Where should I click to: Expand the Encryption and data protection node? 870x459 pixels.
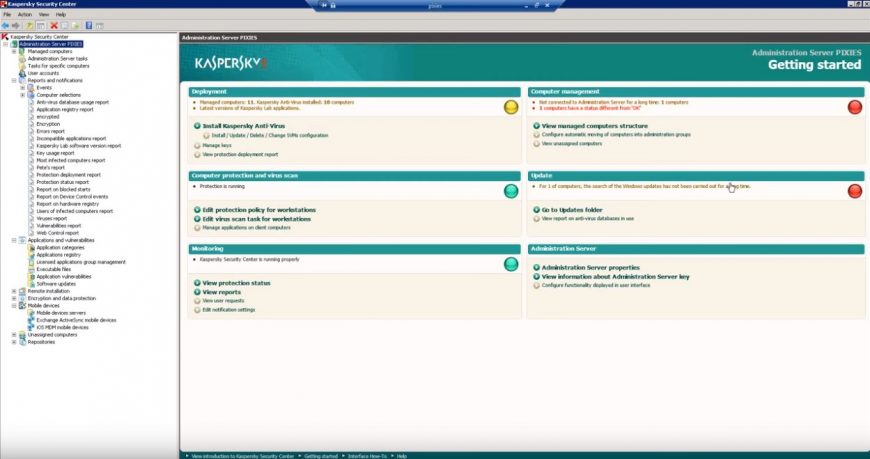pyautogui.click(x=14, y=298)
